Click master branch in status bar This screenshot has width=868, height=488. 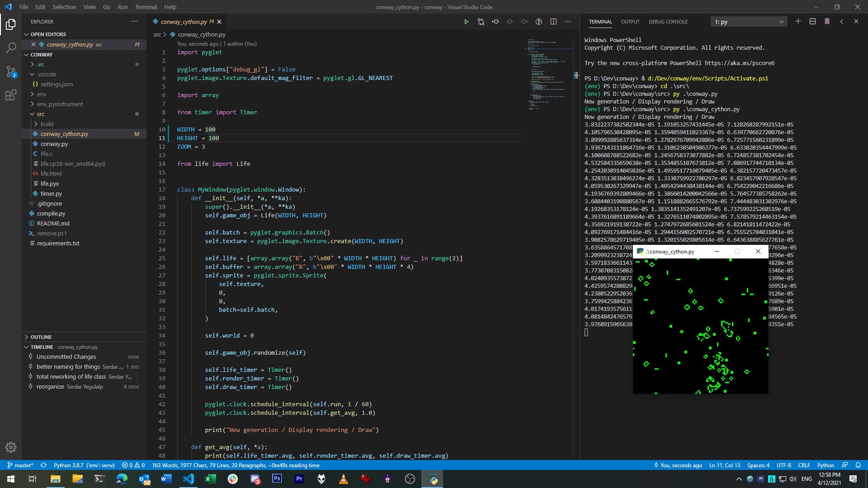(x=20, y=465)
